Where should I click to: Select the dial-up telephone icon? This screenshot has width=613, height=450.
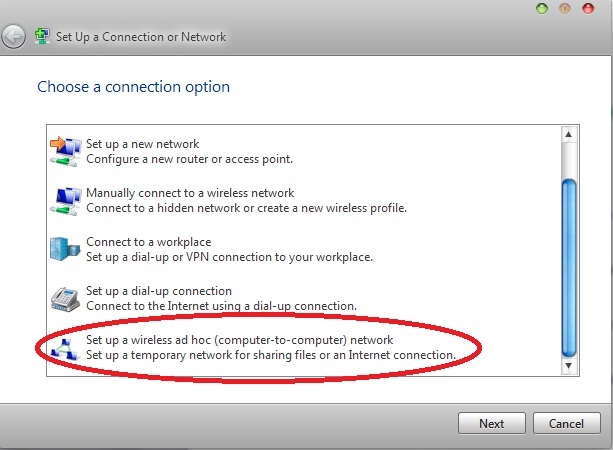[x=65, y=299]
